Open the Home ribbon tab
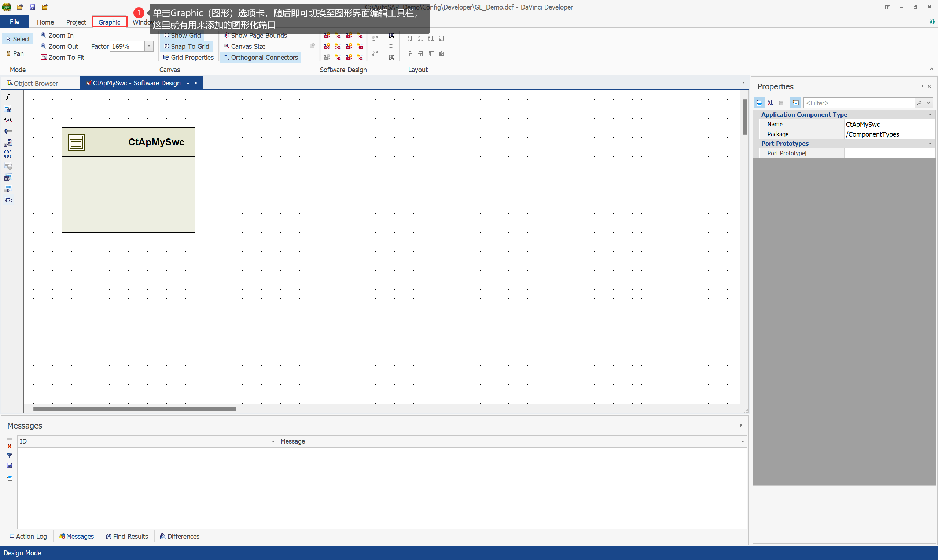938x560 pixels. [x=45, y=22]
